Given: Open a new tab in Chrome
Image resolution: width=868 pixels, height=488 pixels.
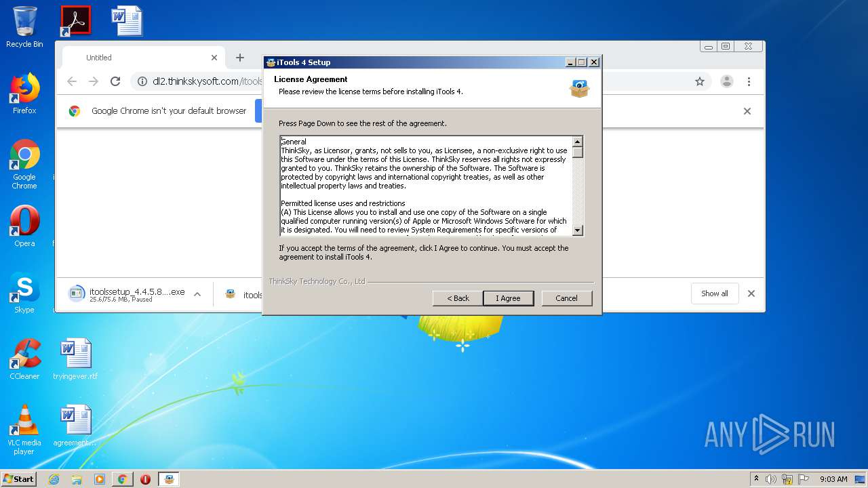Looking at the screenshot, I should point(239,58).
